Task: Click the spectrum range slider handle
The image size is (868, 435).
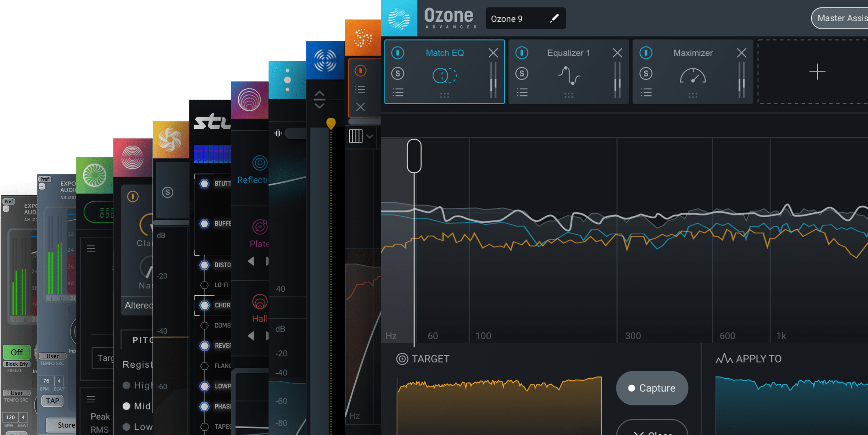Action: click(x=414, y=156)
